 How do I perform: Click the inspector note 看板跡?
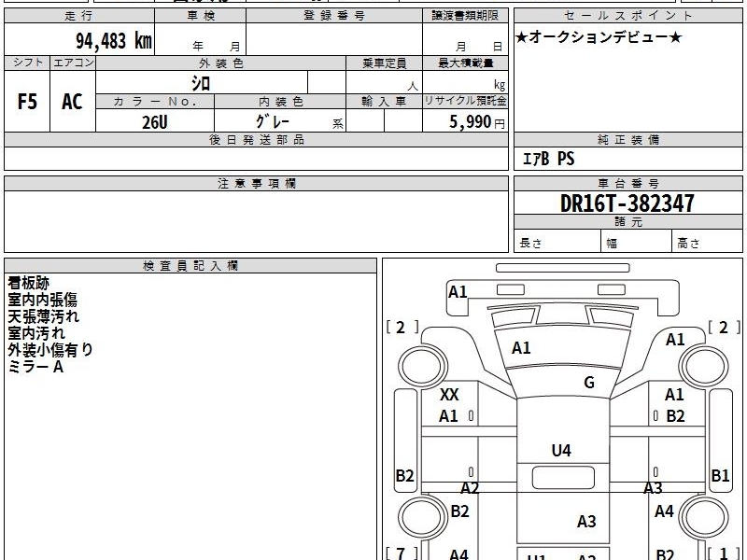tap(29, 283)
